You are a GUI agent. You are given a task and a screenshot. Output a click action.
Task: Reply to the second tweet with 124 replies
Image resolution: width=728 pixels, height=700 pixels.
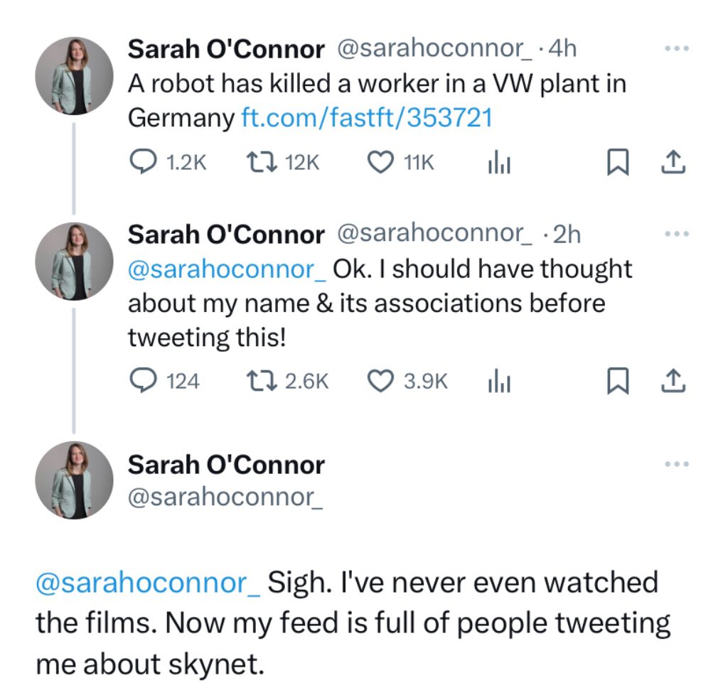point(144,381)
